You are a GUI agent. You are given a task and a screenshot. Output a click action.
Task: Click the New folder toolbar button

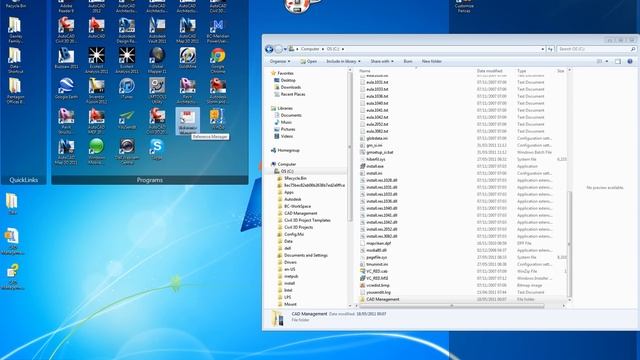pyautogui.click(x=431, y=61)
